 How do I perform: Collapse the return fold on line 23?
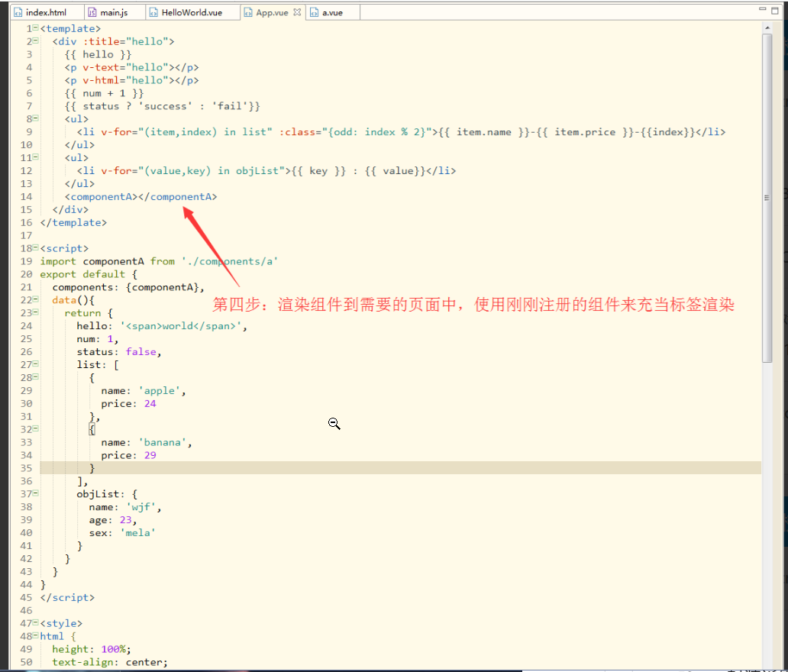click(x=36, y=312)
